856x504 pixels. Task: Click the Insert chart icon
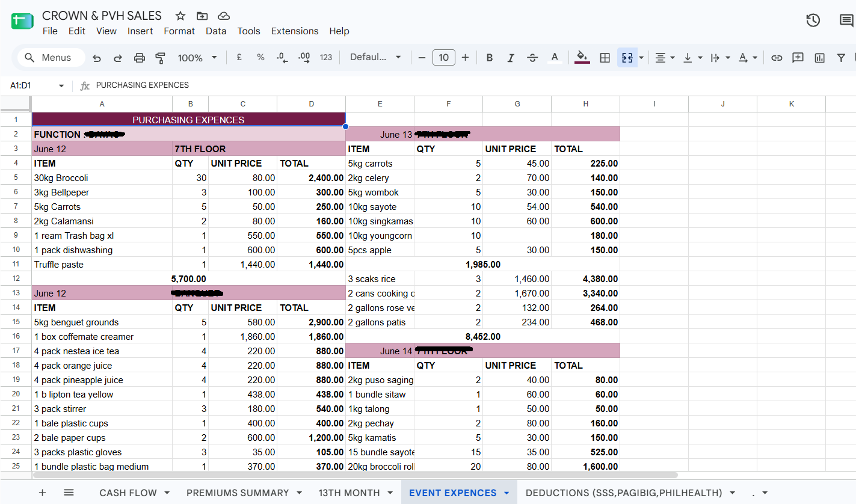pyautogui.click(x=820, y=58)
